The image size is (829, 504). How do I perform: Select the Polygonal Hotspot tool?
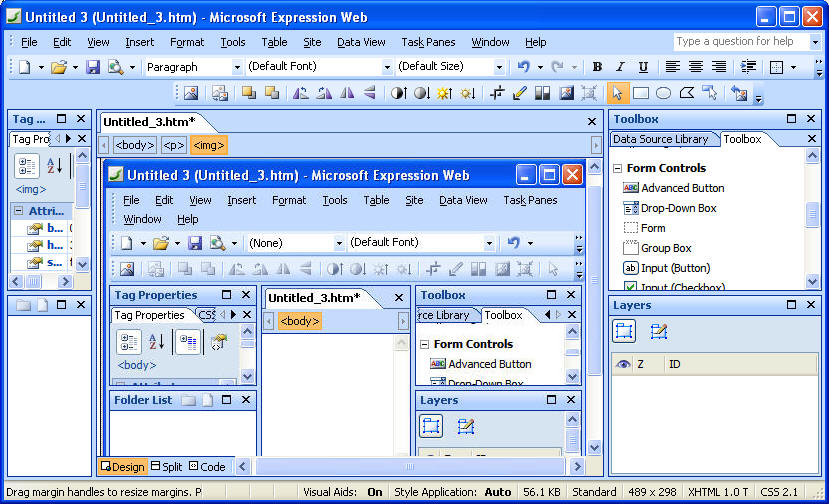pyautogui.click(x=686, y=93)
